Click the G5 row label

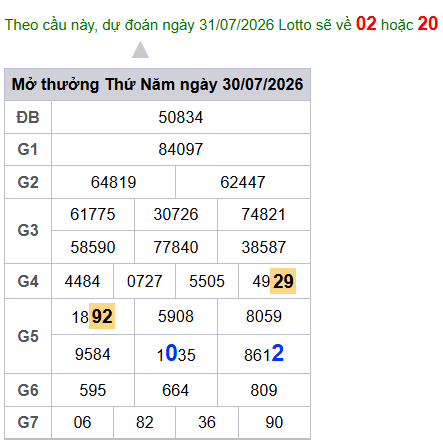tap(28, 336)
